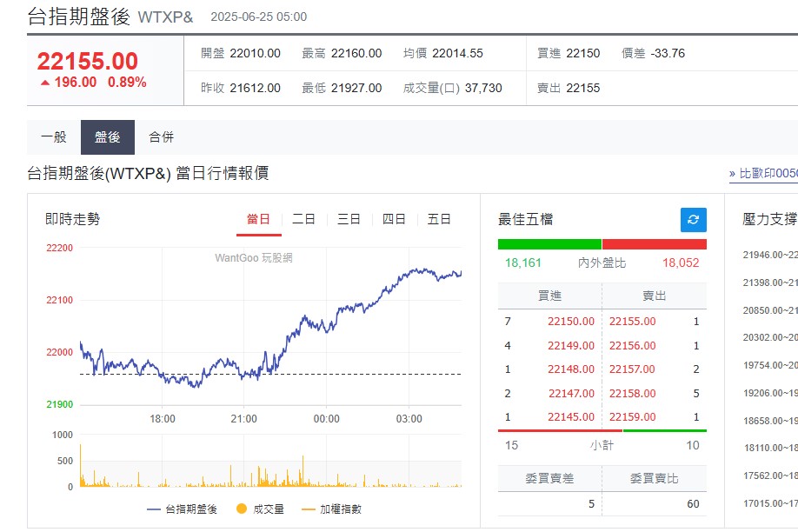Select ask price 22158.00

point(633,394)
